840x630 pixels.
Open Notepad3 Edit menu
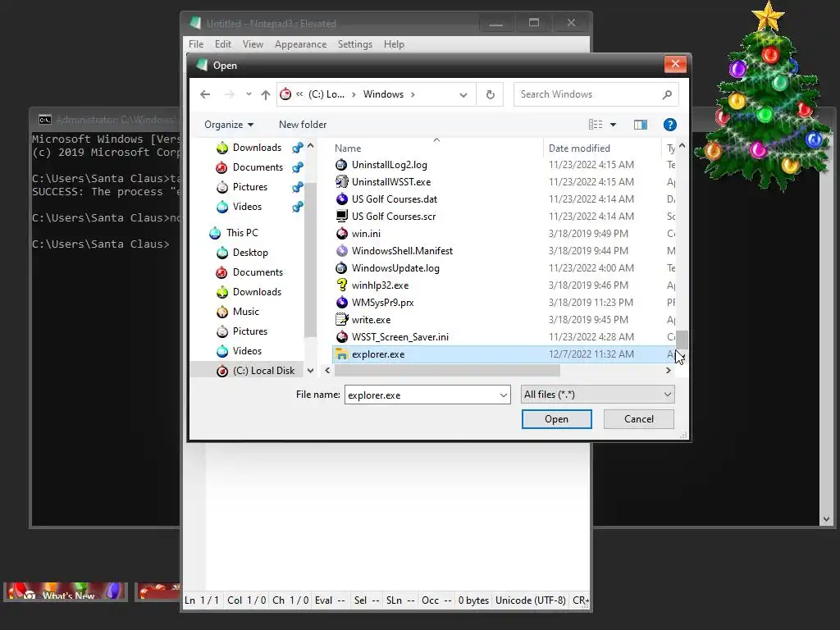pyautogui.click(x=223, y=44)
